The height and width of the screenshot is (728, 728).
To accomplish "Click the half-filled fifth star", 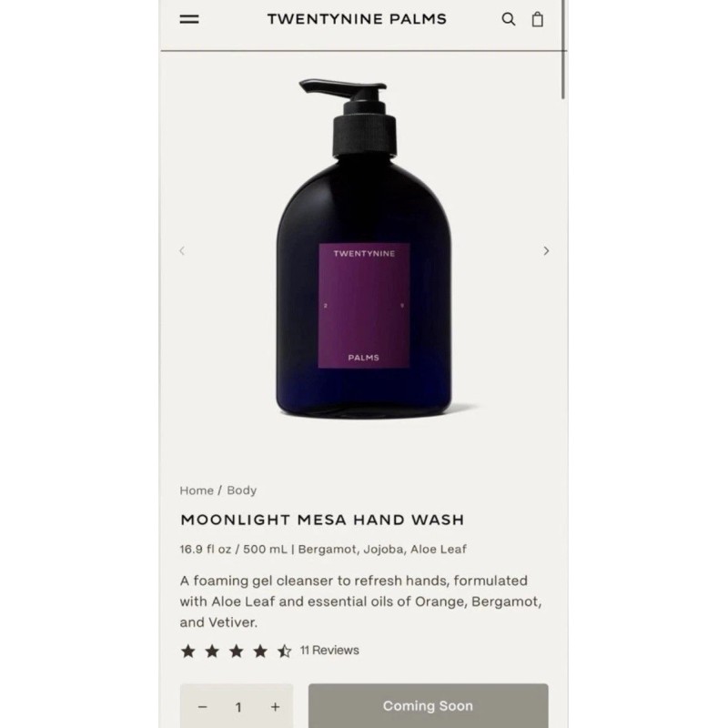I will point(284,651).
